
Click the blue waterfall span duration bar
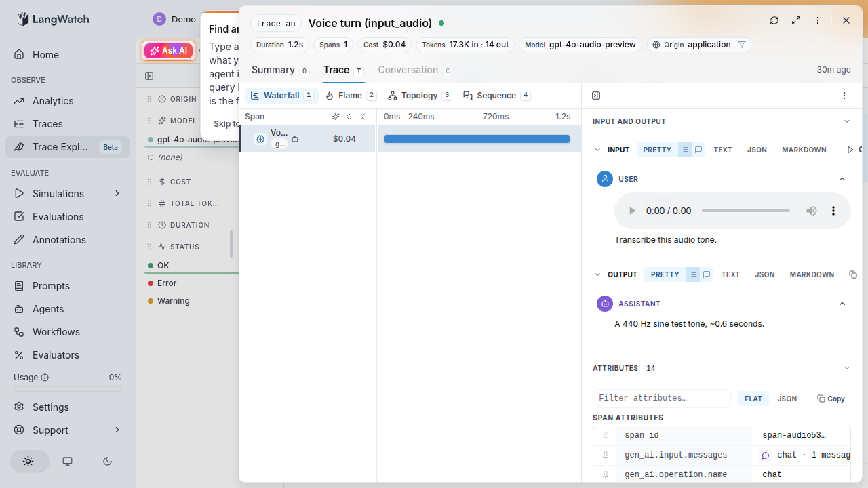[477, 139]
